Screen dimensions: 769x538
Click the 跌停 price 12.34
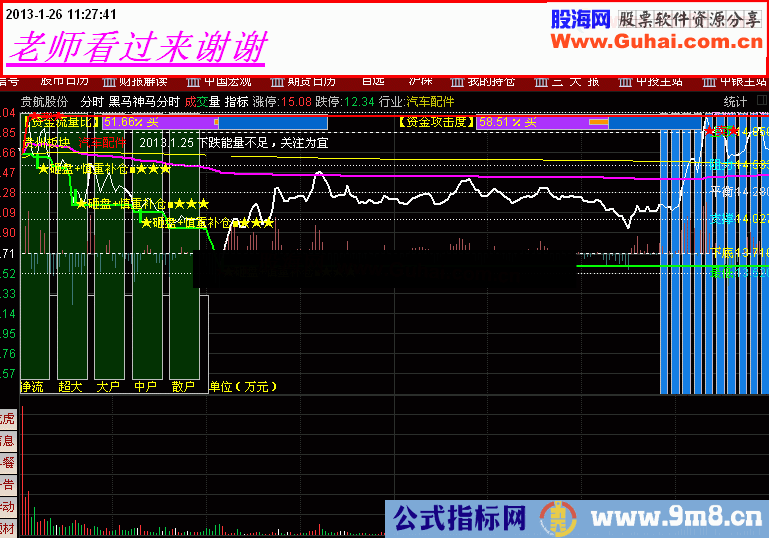359,102
